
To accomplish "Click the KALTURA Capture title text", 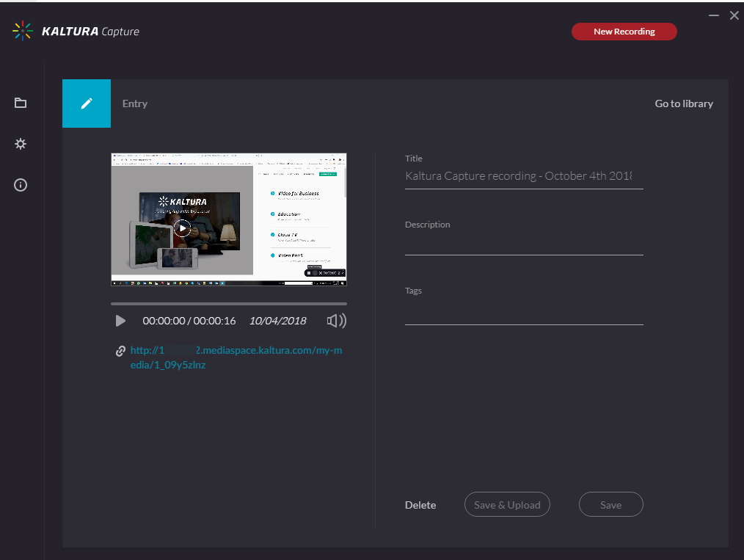I will (90, 32).
